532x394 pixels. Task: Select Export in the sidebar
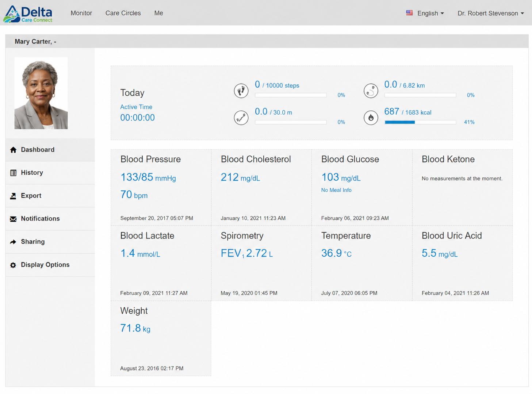[x=50, y=196]
